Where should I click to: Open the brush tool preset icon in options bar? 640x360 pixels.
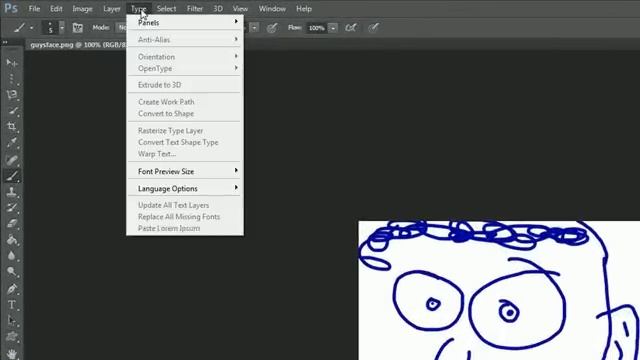click(19, 28)
